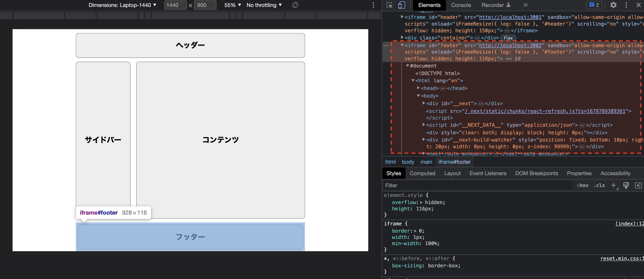Expand the border shorthand property triangle

415,231
